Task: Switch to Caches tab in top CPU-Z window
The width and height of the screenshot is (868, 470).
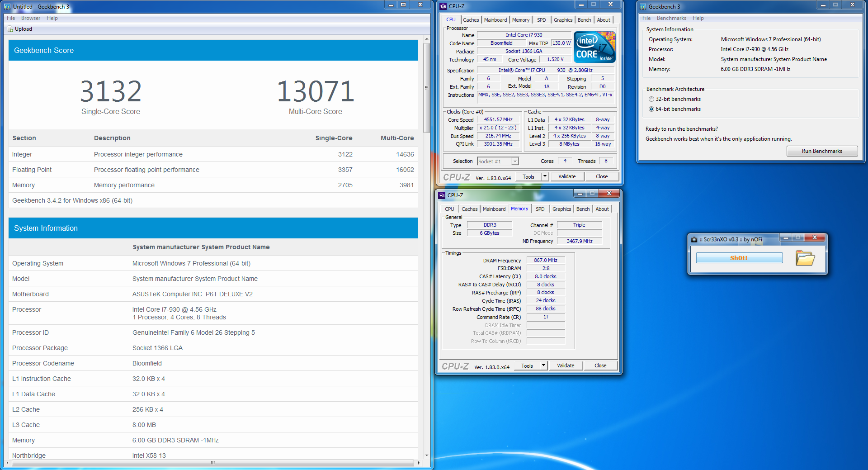Action: coord(471,20)
